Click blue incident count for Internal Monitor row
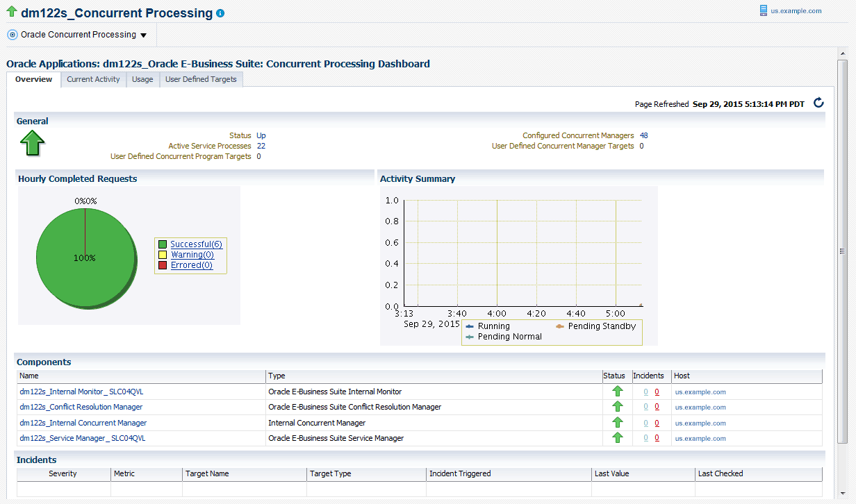 tap(645, 392)
